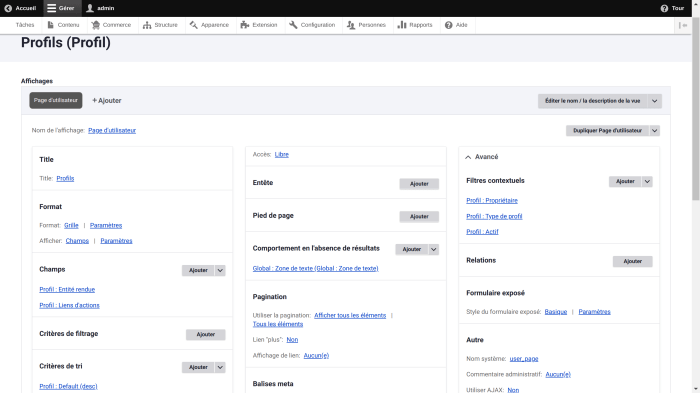
Task: Click Ajouter for Filtres contextuels
Action: [625, 181]
